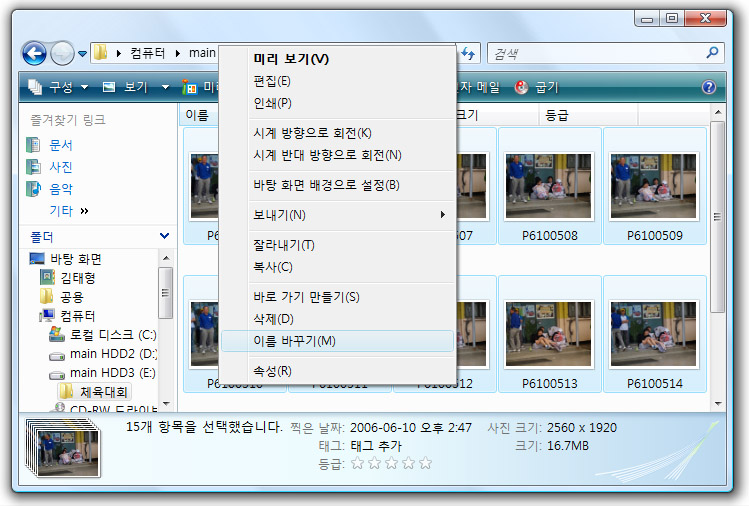Click the 미리 보기(V) menu item
Screen dimensions: 749x506
point(337,59)
